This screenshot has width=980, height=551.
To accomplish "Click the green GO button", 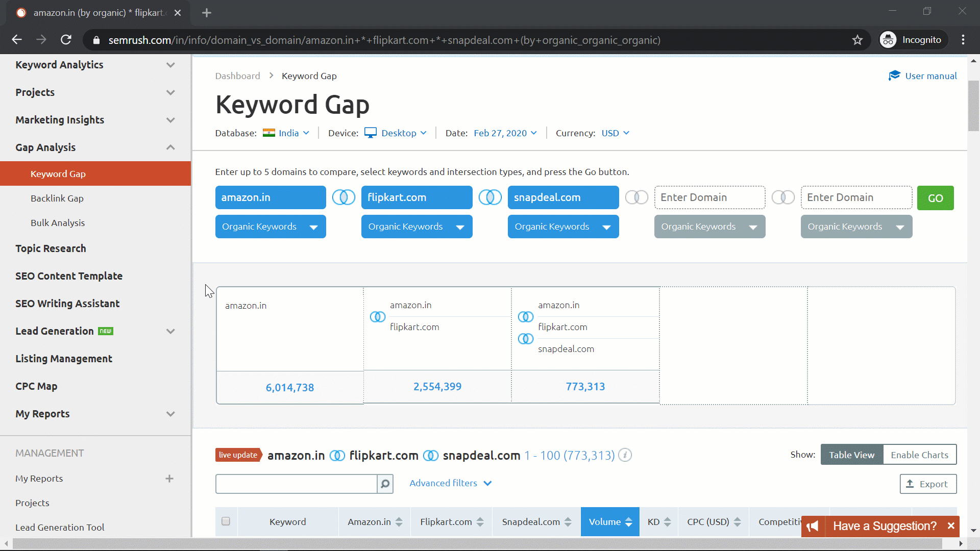I will pos(936,198).
